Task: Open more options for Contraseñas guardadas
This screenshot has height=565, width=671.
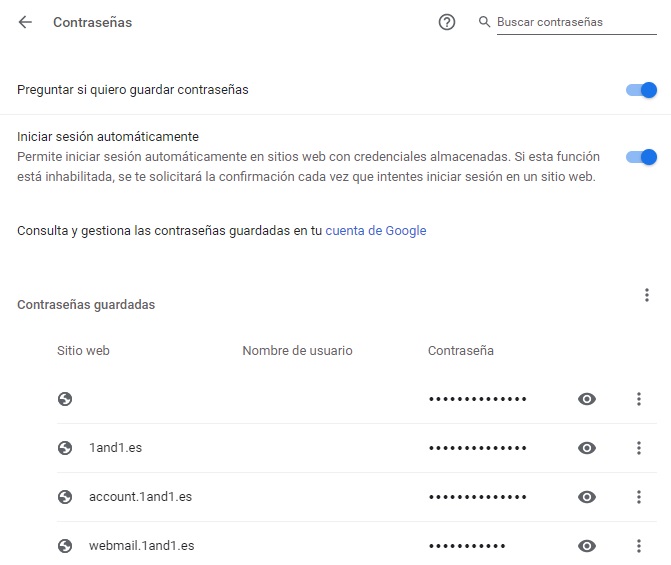Action: click(x=647, y=295)
